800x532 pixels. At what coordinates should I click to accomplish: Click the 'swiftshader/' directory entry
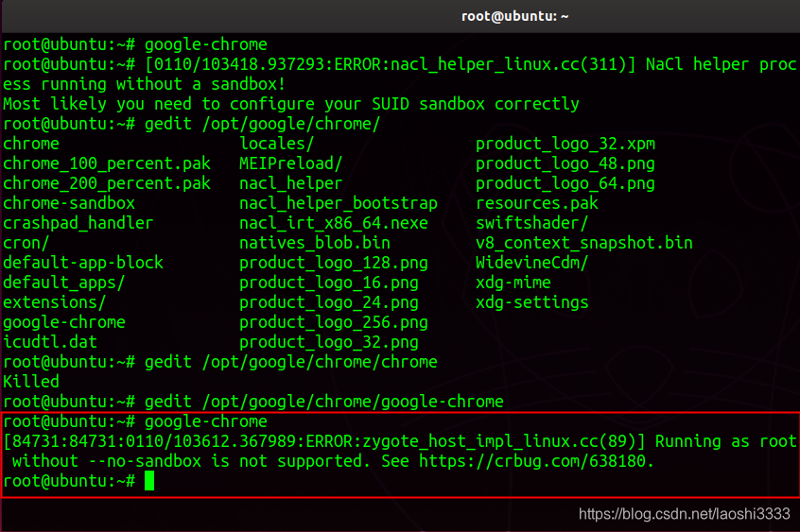(532, 223)
